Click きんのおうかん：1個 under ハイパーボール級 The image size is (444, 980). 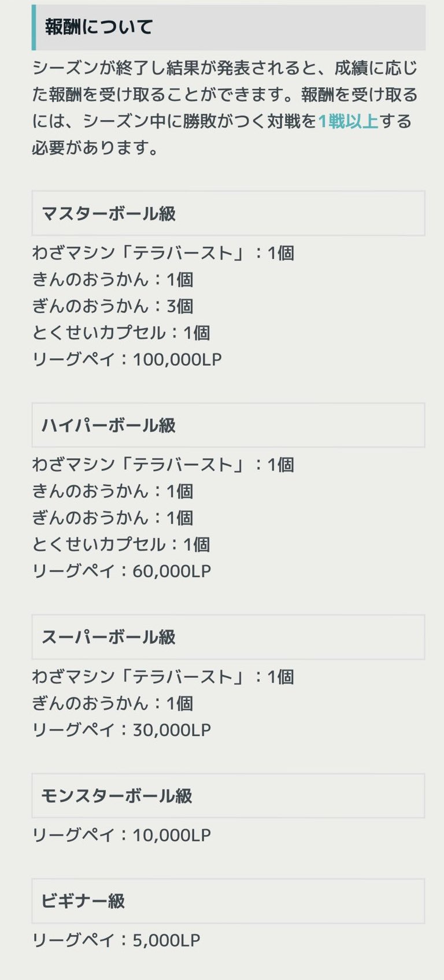point(113,492)
